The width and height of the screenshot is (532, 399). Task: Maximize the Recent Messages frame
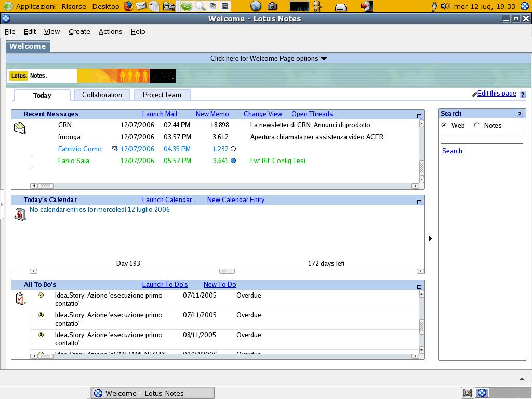(419, 116)
